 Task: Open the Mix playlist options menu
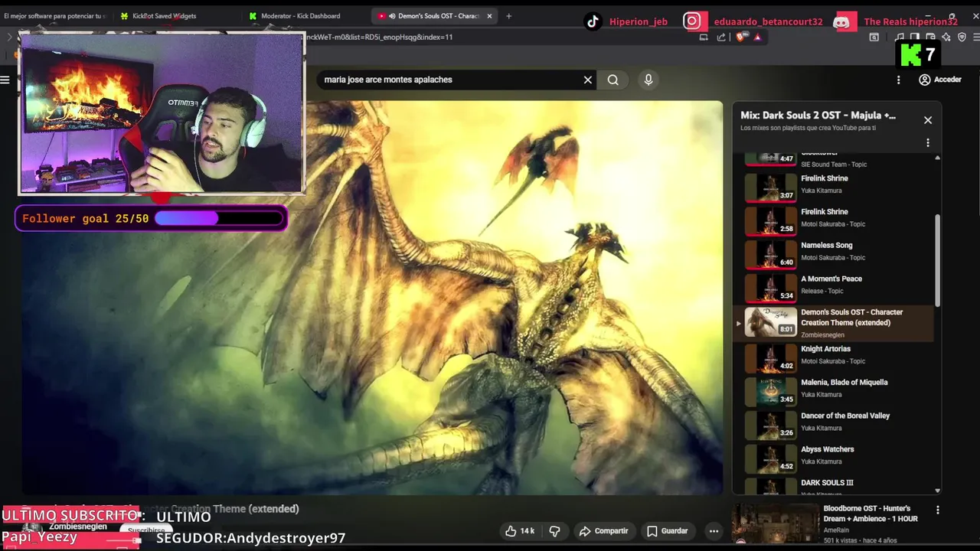pyautogui.click(x=927, y=142)
